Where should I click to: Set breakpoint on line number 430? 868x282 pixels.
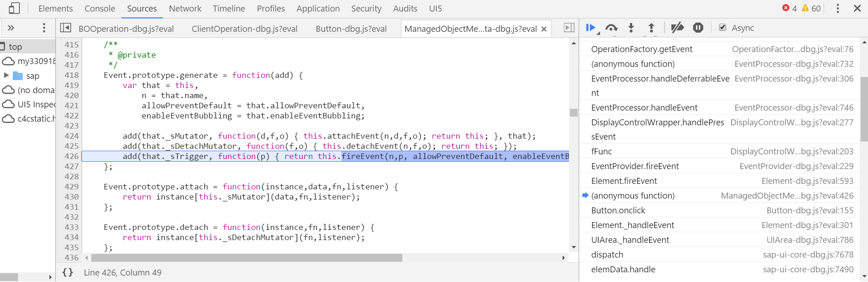(x=72, y=197)
